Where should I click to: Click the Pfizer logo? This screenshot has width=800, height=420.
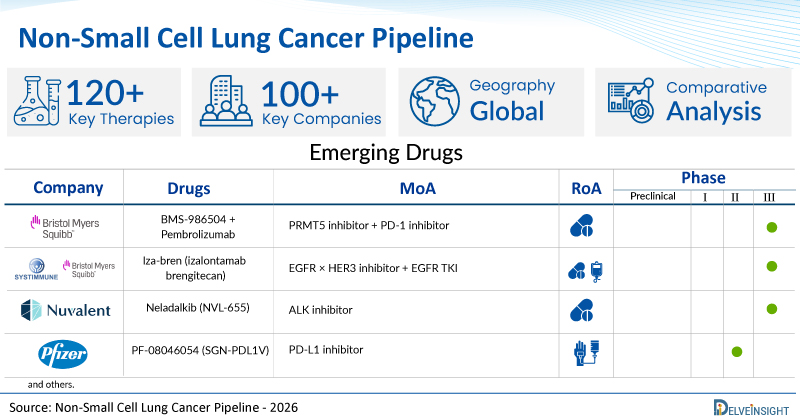[61, 352]
